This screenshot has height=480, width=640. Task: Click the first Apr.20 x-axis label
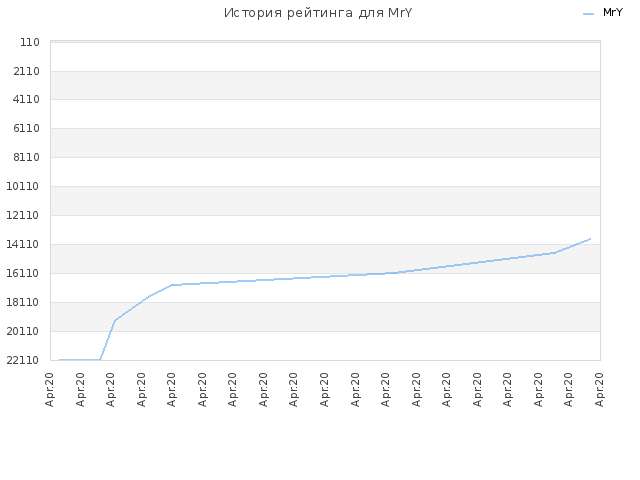coord(49,389)
